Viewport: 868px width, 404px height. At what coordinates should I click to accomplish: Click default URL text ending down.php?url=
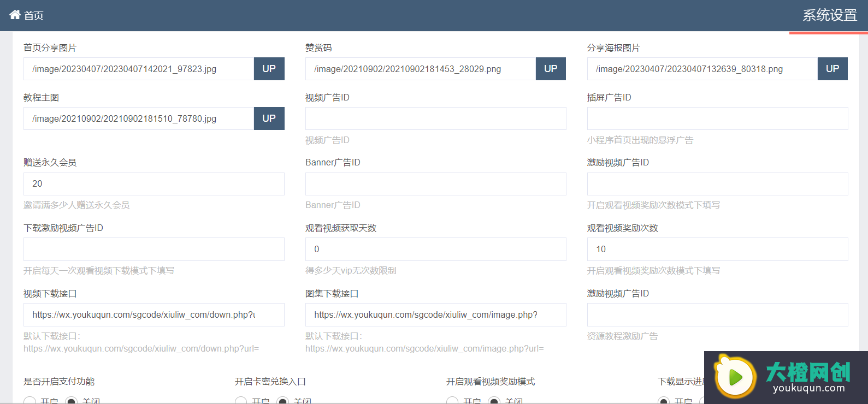point(141,349)
